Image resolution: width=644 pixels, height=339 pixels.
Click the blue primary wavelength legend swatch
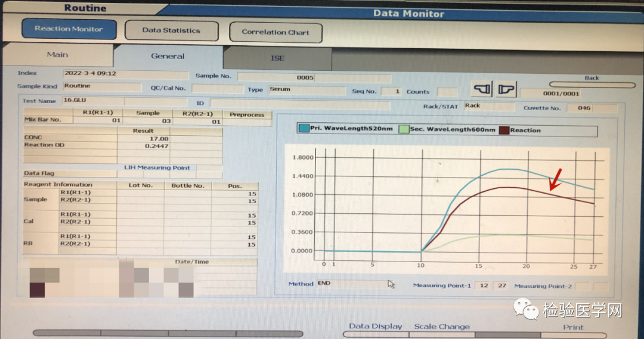(x=304, y=130)
